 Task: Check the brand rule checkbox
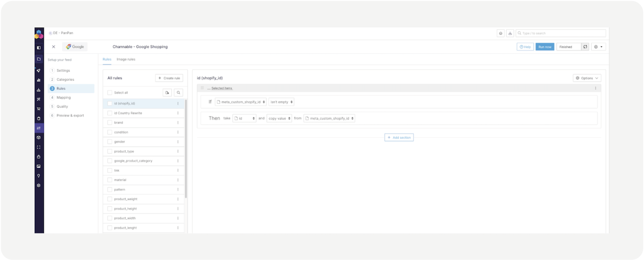point(110,123)
